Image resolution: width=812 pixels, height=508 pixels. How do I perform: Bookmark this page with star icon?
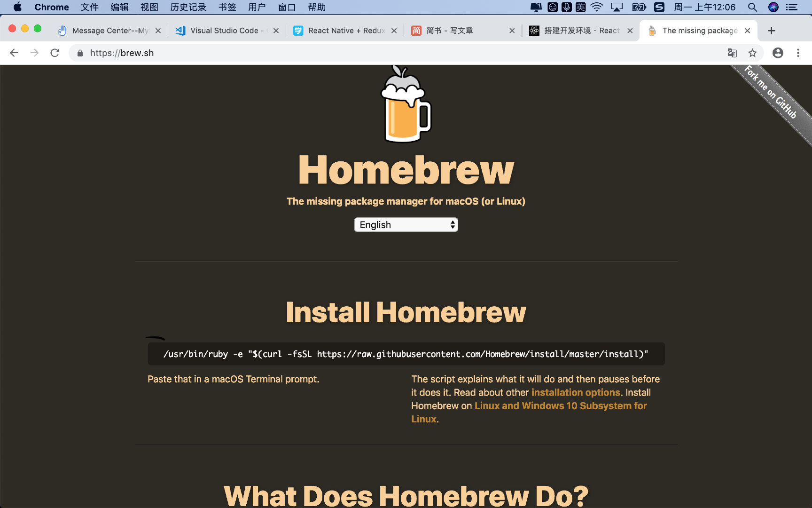(x=752, y=53)
